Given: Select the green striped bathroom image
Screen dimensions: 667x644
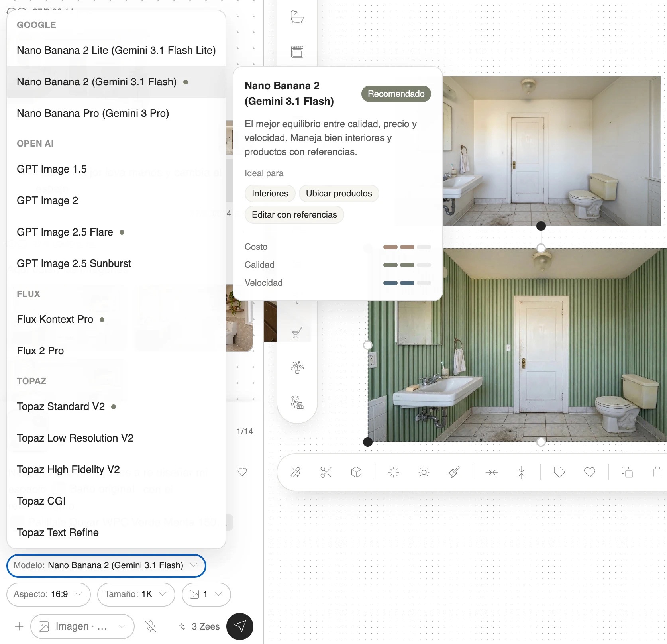Looking at the screenshot, I should [517, 345].
